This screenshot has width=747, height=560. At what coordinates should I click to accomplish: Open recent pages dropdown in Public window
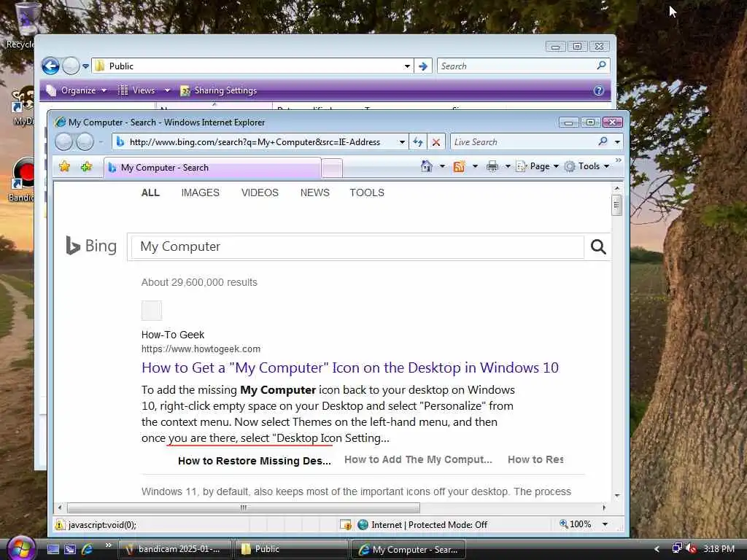[x=86, y=66]
